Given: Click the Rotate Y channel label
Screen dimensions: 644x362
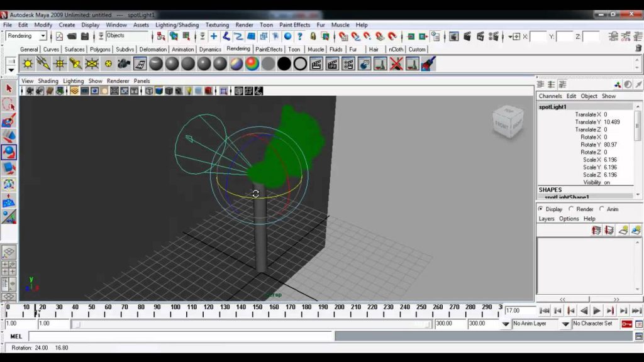Looking at the screenshot, I should tap(590, 145).
